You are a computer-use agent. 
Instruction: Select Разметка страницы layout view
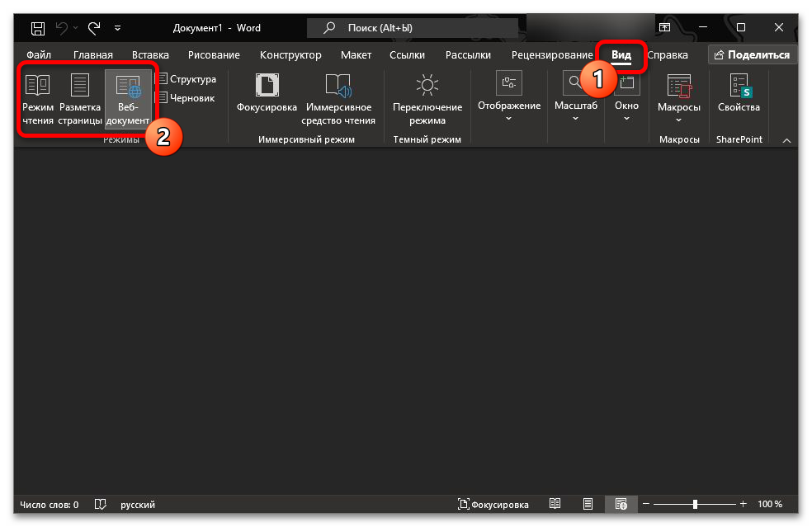[x=79, y=99]
